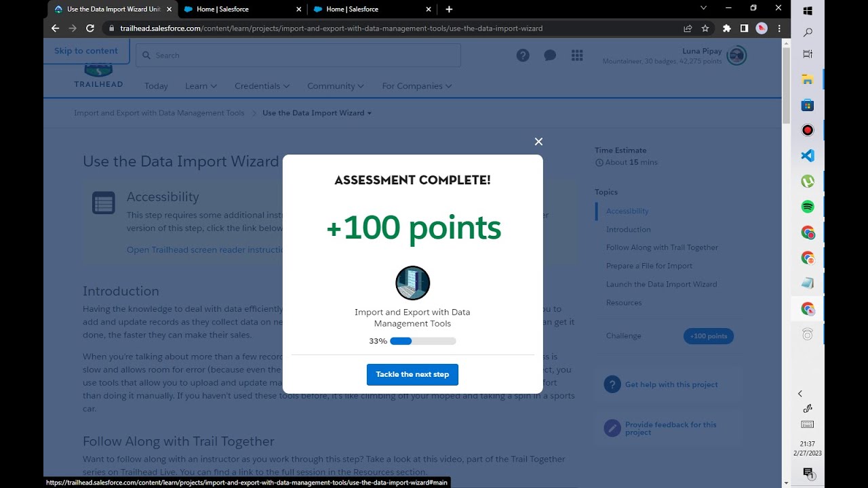This screenshot has height=488, width=868.
Task: Open touch keyboard tray icon
Action: click(x=808, y=424)
